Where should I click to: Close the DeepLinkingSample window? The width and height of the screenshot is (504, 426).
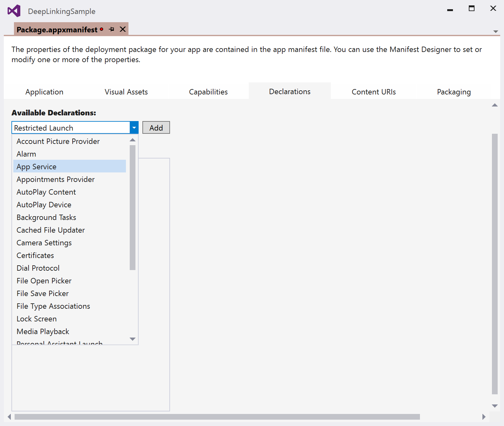493,8
